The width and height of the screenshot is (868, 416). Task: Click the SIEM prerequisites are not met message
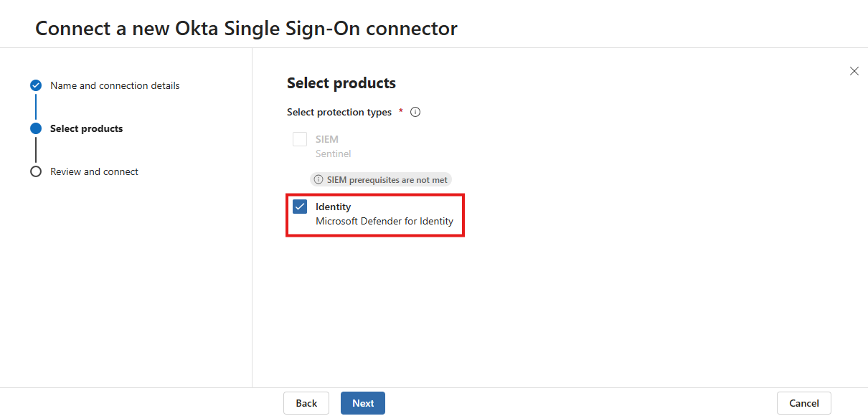387,179
